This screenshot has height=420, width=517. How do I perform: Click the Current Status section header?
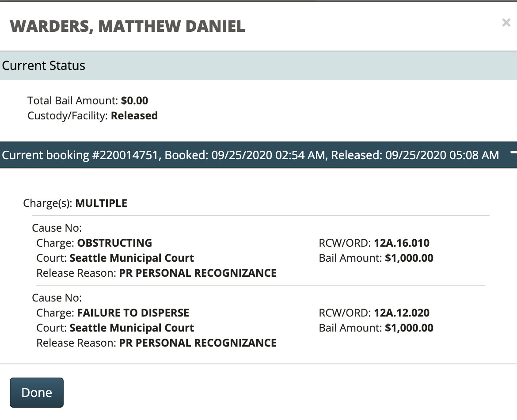click(x=44, y=66)
